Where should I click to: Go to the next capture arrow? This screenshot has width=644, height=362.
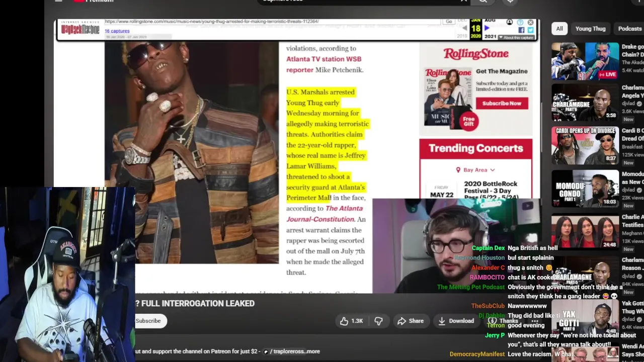click(487, 29)
